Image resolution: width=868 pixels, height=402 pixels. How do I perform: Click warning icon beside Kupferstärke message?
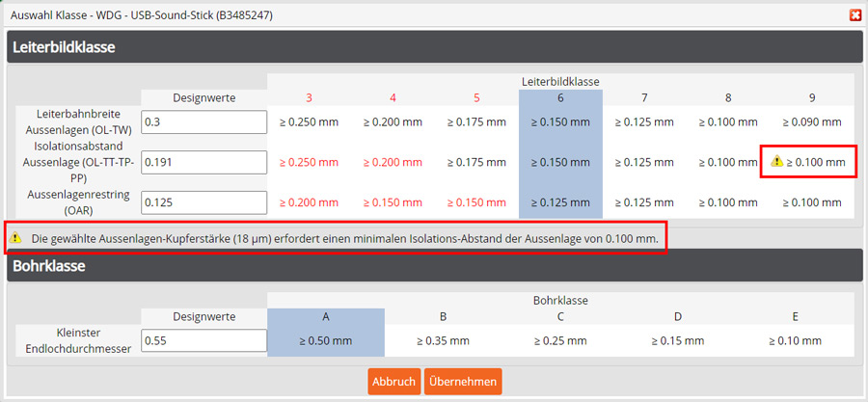click(15, 236)
